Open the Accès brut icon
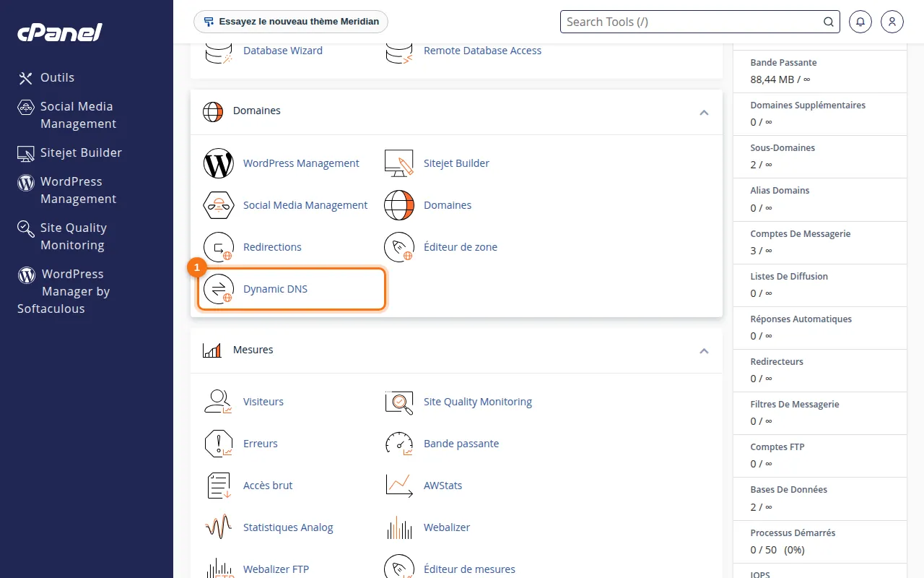 pyautogui.click(x=219, y=486)
